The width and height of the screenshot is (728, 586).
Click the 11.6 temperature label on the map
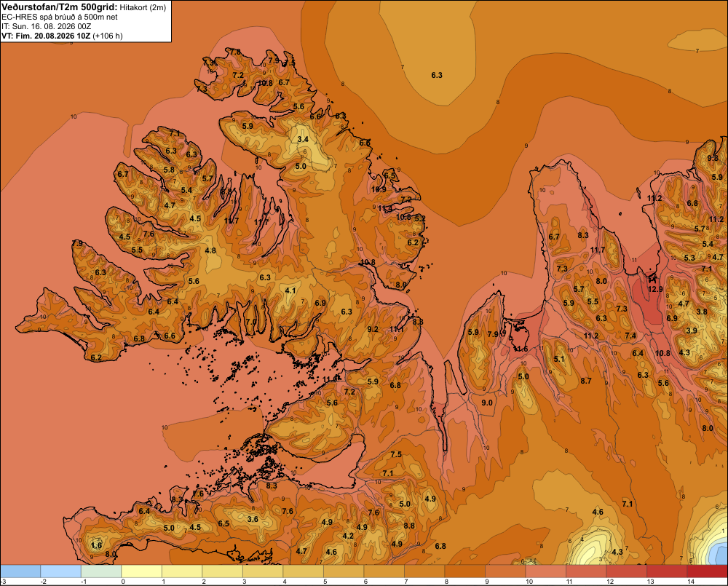[521, 349]
